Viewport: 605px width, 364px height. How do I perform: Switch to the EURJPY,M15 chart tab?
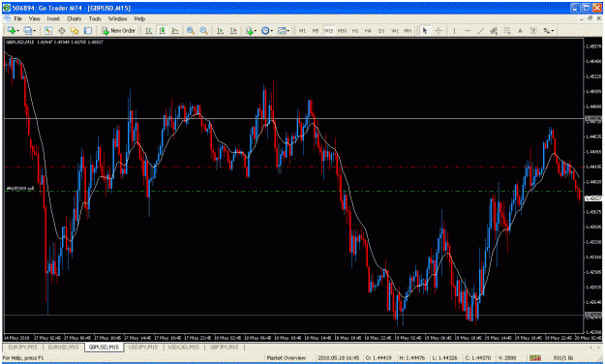tap(23, 347)
